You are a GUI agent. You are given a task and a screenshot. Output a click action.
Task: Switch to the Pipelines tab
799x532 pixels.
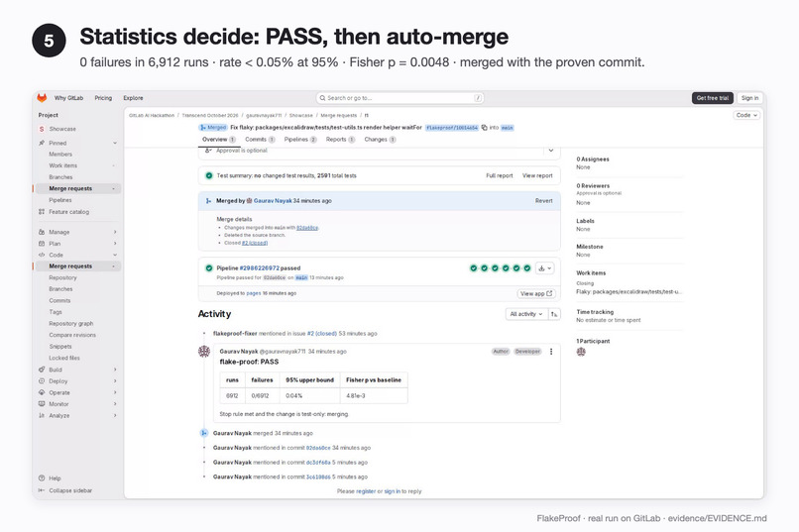pyautogui.click(x=300, y=140)
